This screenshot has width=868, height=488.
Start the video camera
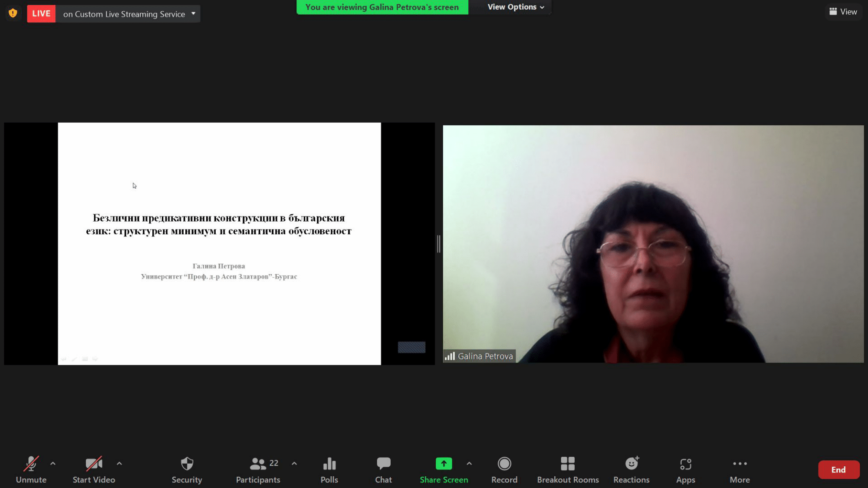pos(94,469)
